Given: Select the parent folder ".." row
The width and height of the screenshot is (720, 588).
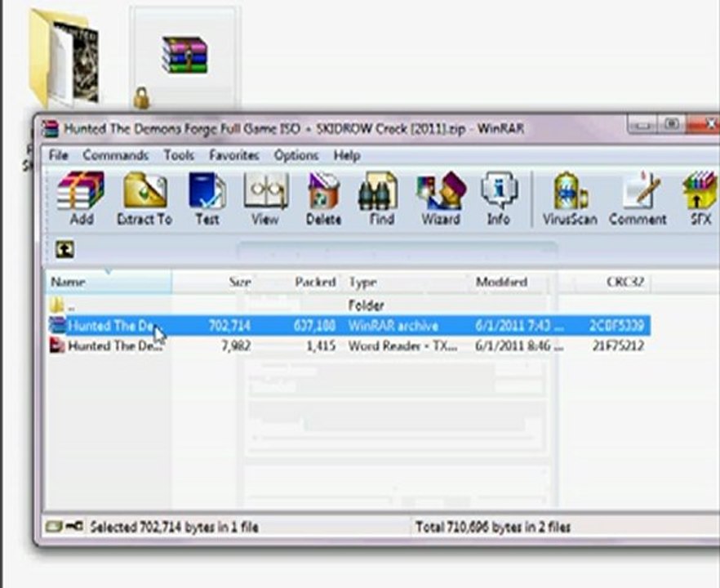Looking at the screenshot, I should 349,305.
